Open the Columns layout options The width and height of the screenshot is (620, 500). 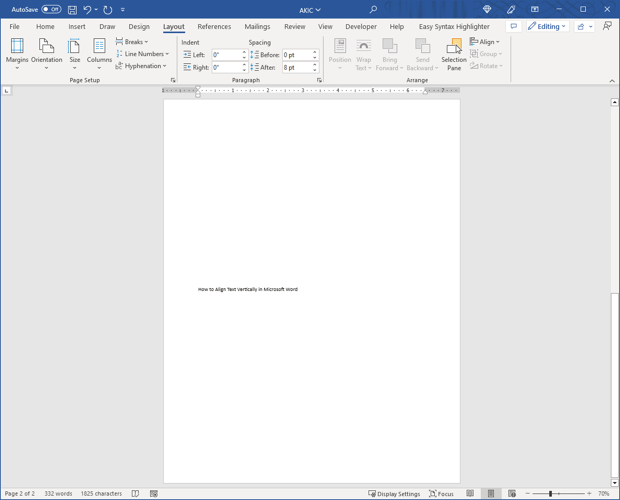(99, 53)
